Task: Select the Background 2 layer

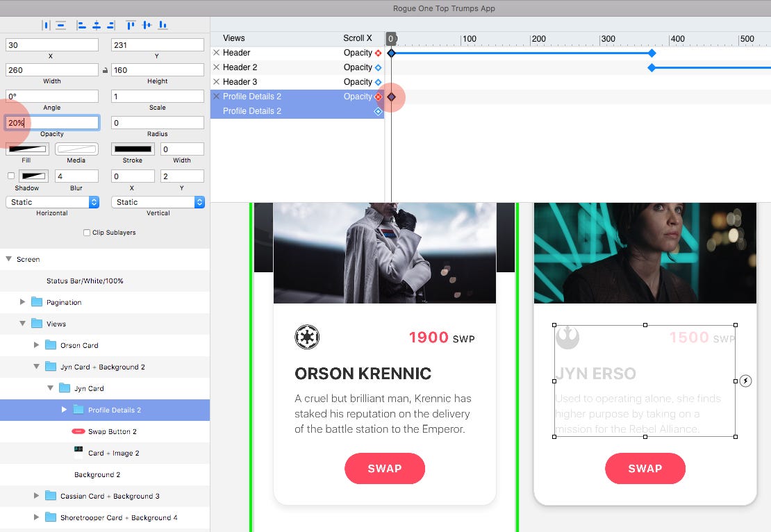Action: (105, 474)
